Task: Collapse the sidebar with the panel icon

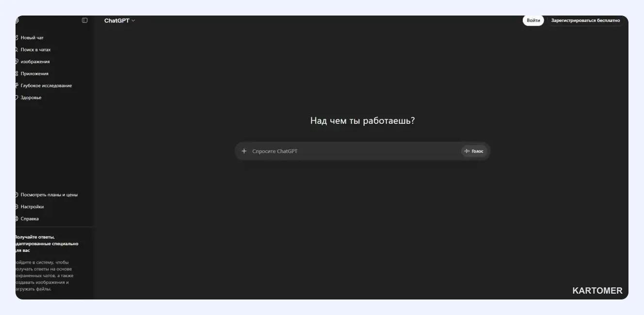Action: coord(85,20)
